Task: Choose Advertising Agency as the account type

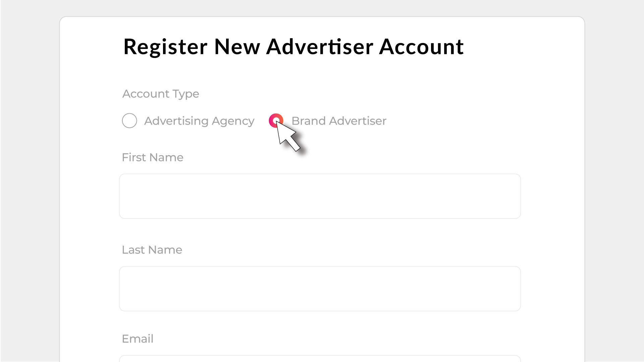Action: [x=129, y=121]
